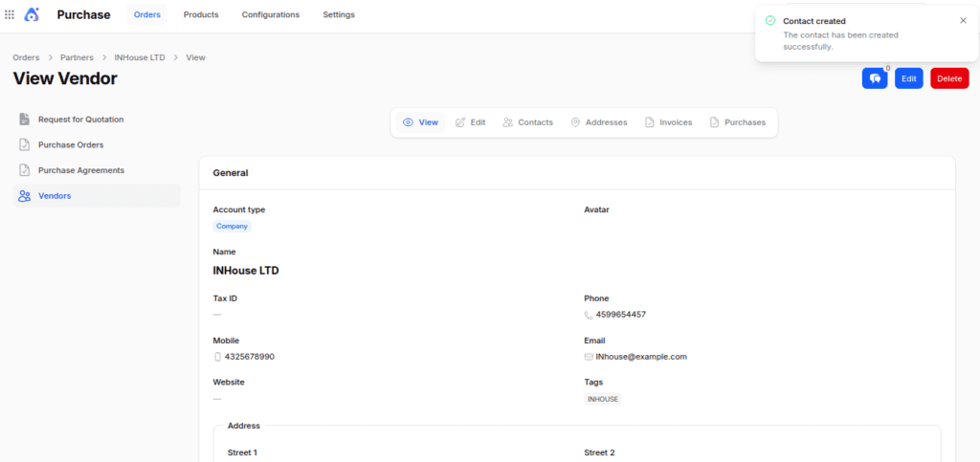This screenshot has height=462, width=980.
Task: Open the Configurations menu
Action: tap(271, 14)
